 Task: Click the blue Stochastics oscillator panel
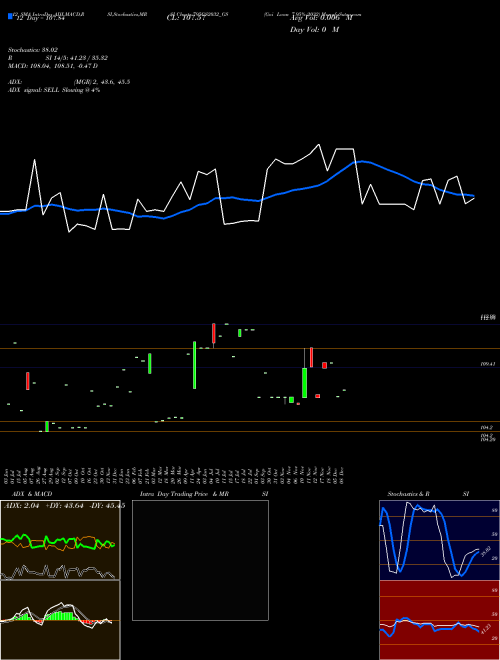pos(439,540)
